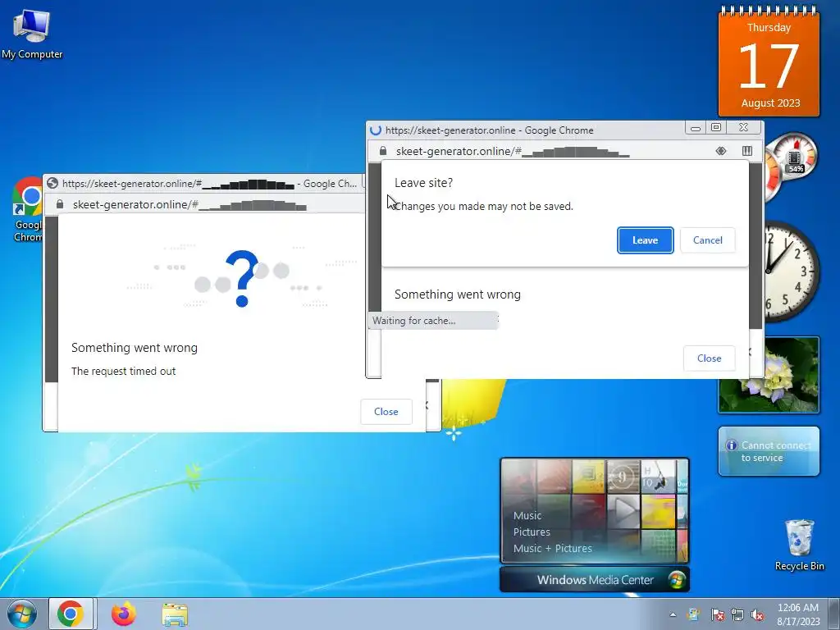Cancel the Leave site dialog
Viewport: 840px width, 630px height.
[x=707, y=240]
